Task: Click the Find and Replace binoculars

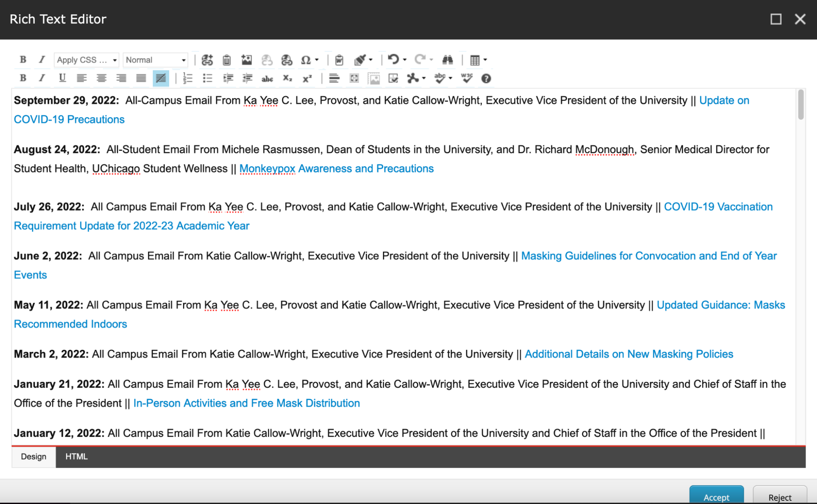Action: click(448, 60)
